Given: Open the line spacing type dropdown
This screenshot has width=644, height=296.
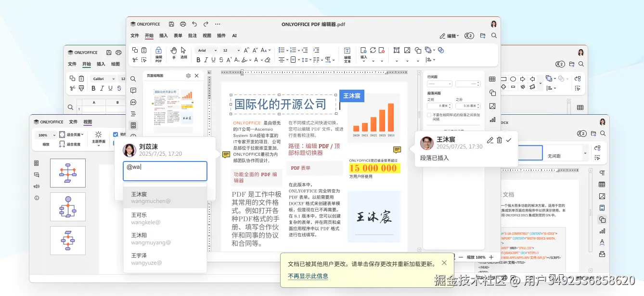Looking at the screenshot, I should (x=439, y=84).
